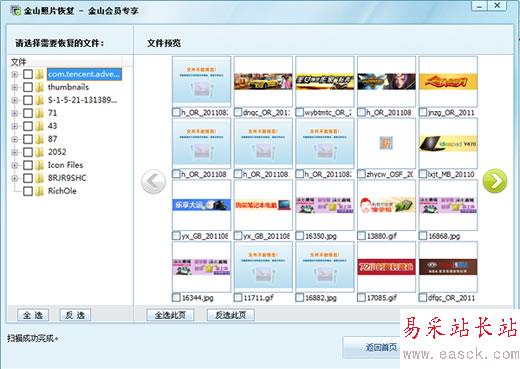The image size is (520, 369).
Task: Check the S-1-5-21-131389 folder checkbox
Action: [x=28, y=100]
